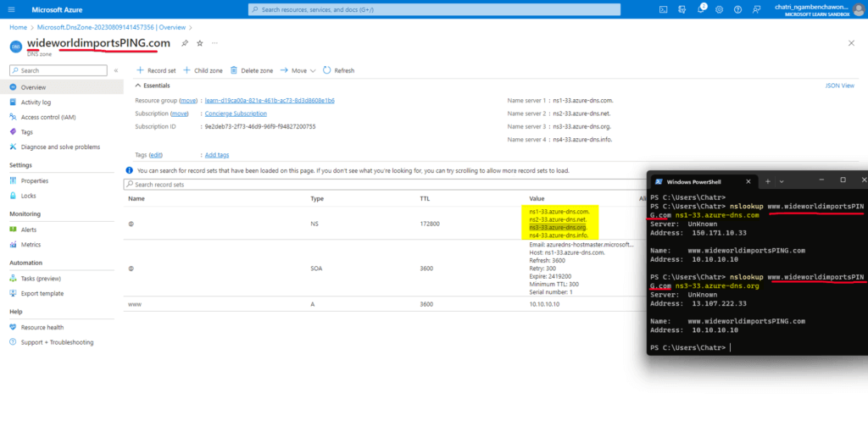Image resolution: width=868 pixels, height=432 pixels.
Task: Sort records by Type column header
Action: (317, 198)
